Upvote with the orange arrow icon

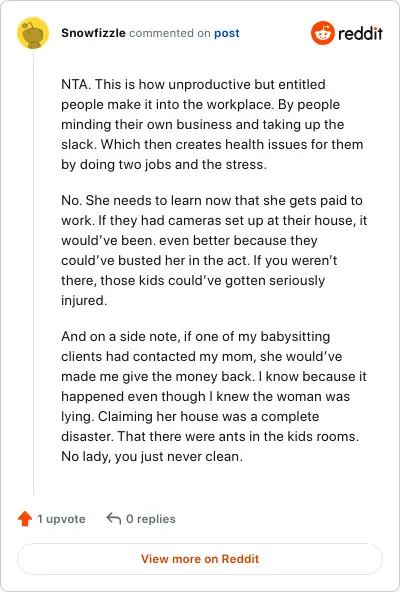tap(25, 519)
